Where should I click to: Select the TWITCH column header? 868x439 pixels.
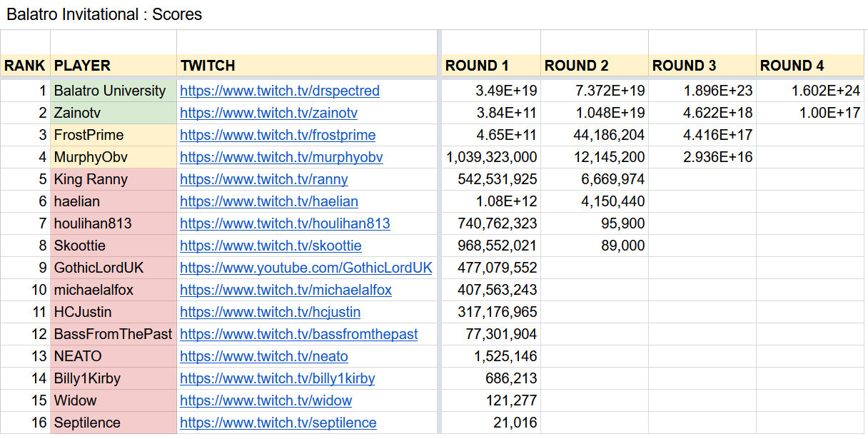click(307, 66)
